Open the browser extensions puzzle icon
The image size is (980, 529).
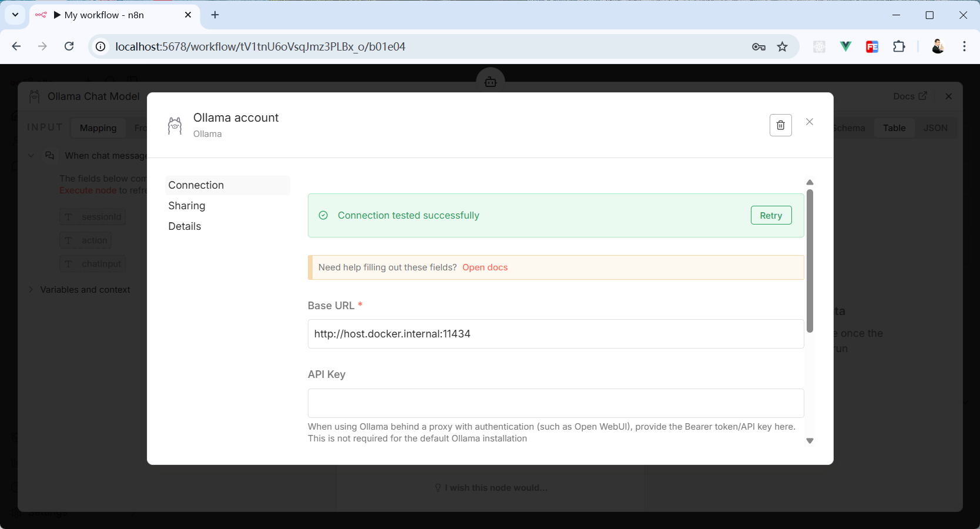pyautogui.click(x=898, y=46)
